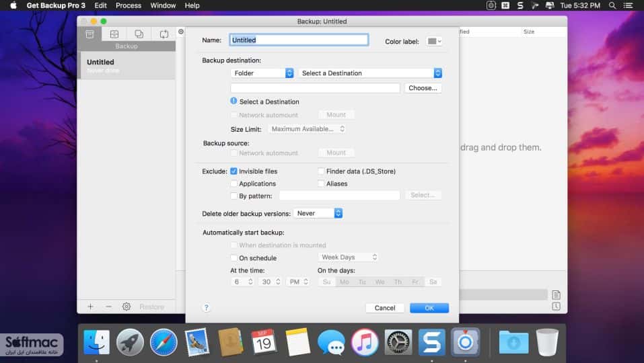Open the Week Days schedule dropdown
Viewport: 644px width, 363px height.
pos(349,257)
